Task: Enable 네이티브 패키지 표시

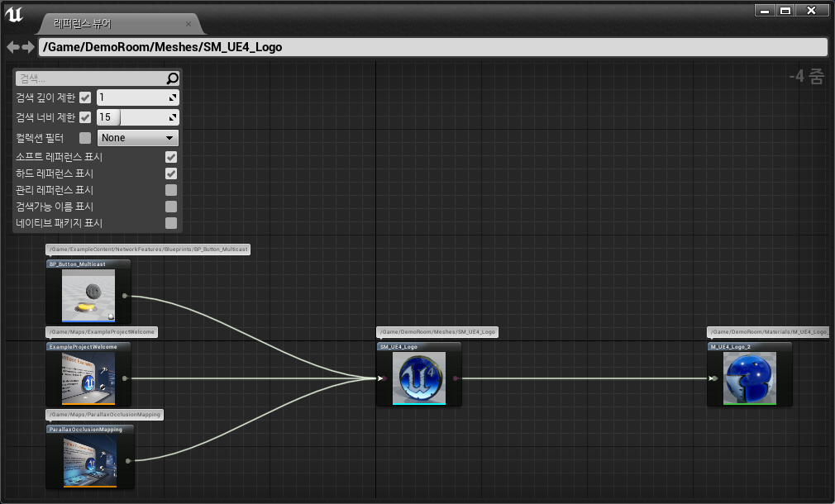Action: pos(171,223)
